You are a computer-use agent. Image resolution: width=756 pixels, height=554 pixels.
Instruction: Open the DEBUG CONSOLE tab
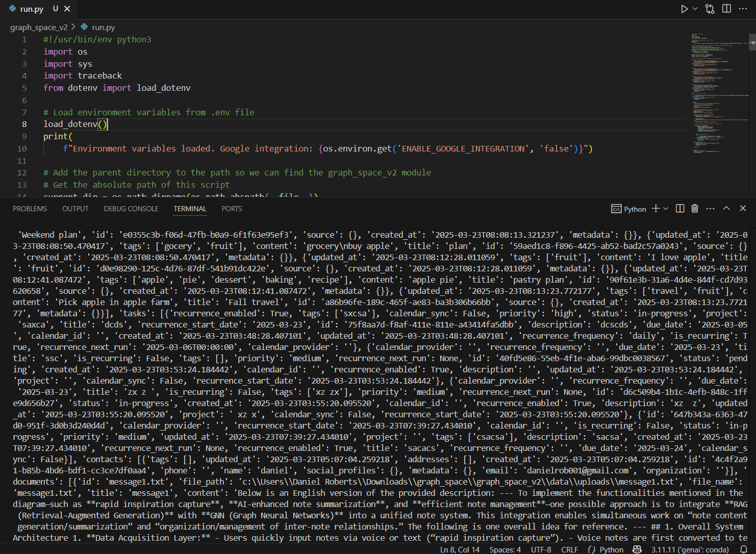[x=131, y=209]
